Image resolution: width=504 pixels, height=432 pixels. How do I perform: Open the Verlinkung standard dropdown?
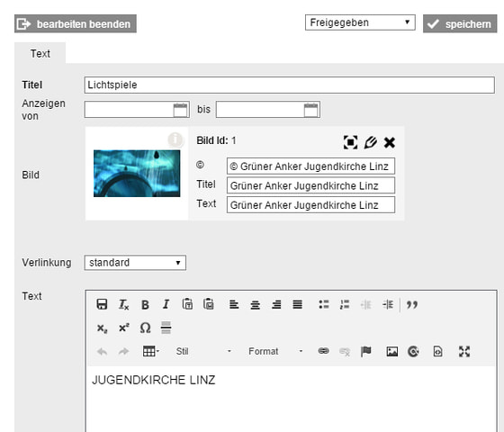[x=135, y=263]
